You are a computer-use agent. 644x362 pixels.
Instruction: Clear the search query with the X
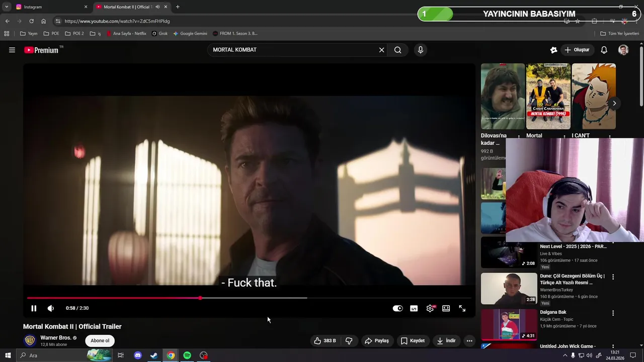point(381,50)
